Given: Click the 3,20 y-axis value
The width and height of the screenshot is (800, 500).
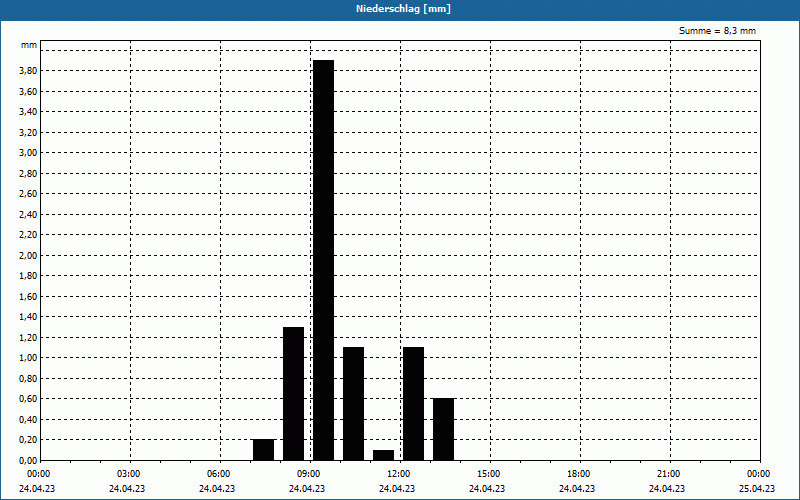Looking at the screenshot, I should [28, 132].
